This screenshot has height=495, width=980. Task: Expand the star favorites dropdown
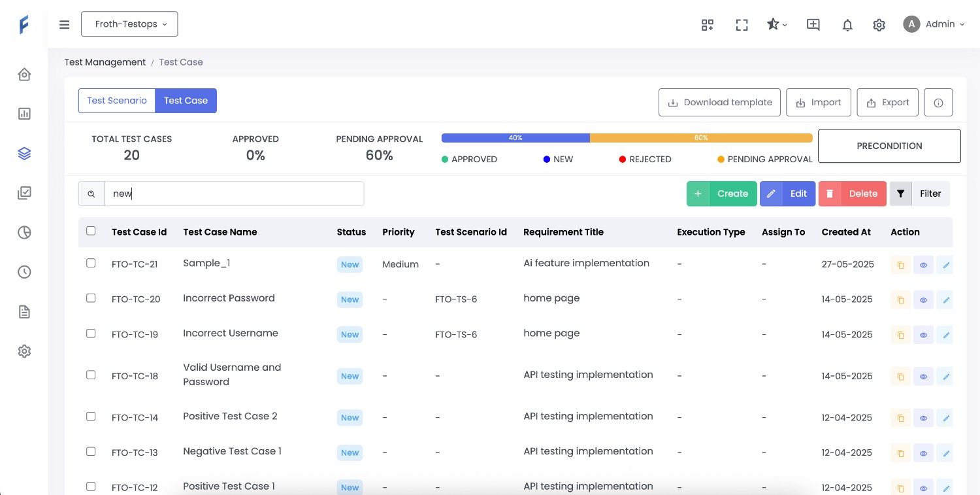click(776, 25)
